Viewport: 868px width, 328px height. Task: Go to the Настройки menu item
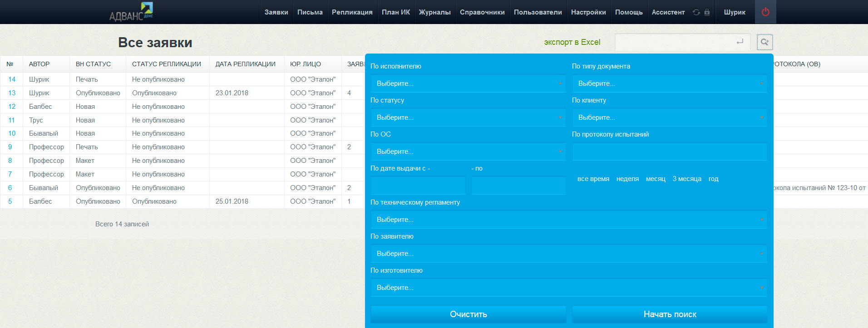[x=588, y=12]
